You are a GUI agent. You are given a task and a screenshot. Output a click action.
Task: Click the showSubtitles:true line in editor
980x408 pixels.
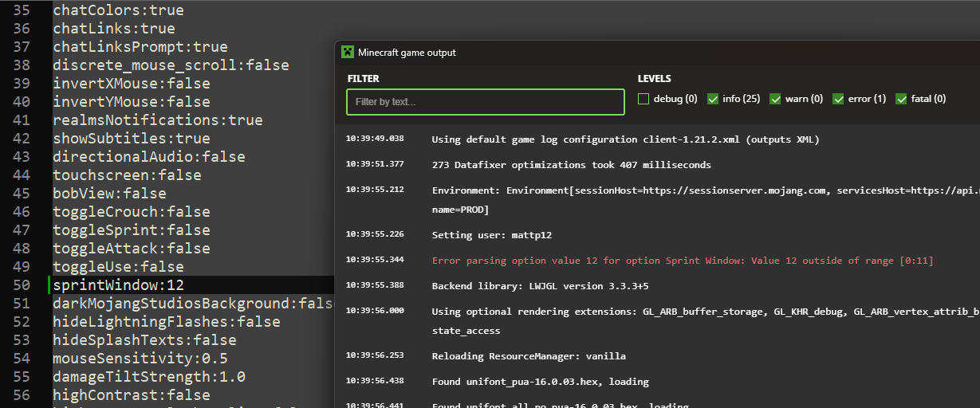coord(132,139)
